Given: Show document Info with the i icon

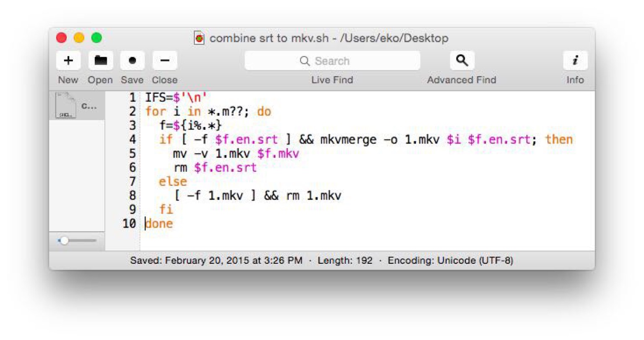Looking at the screenshot, I should 575,61.
